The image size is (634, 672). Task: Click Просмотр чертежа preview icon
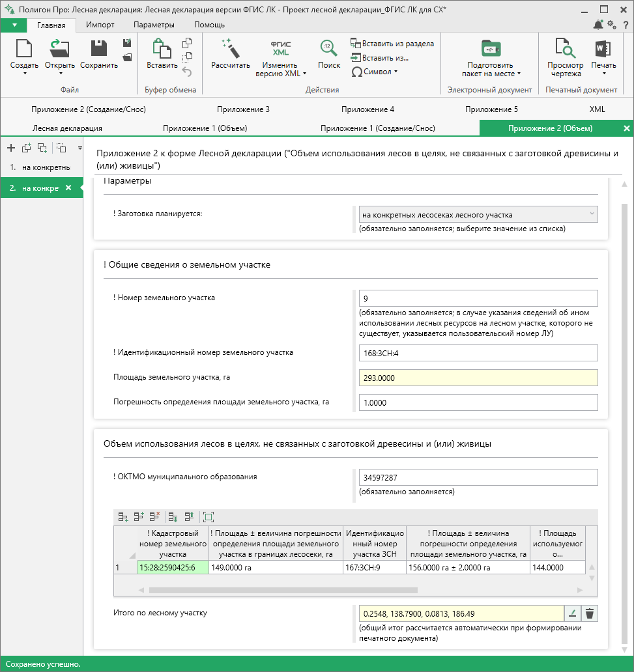point(565,48)
